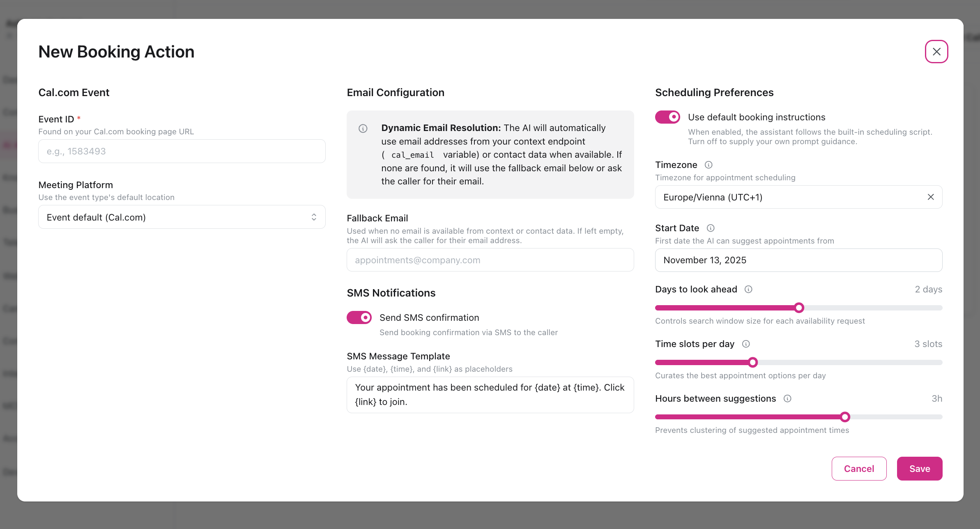Image resolution: width=980 pixels, height=529 pixels.
Task: Move the Time slots per day slider handle
Action: point(752,362)
